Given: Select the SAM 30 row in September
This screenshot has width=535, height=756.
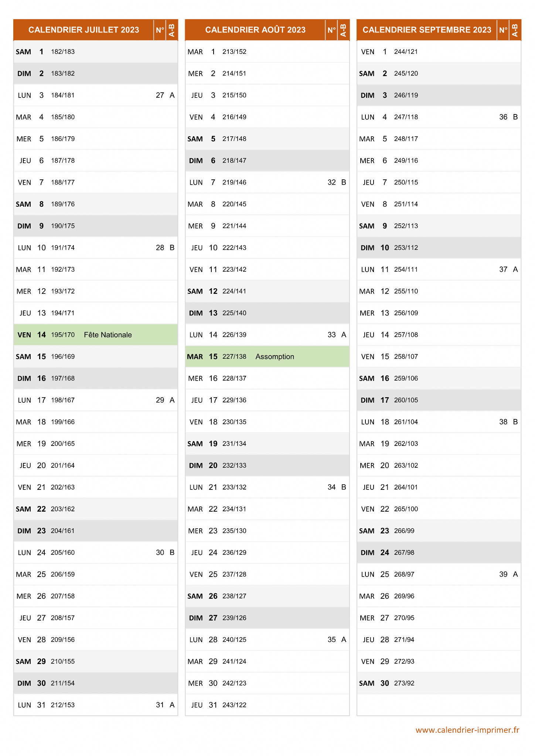Looking at the screenshot, I should click(x=439, y=683).
